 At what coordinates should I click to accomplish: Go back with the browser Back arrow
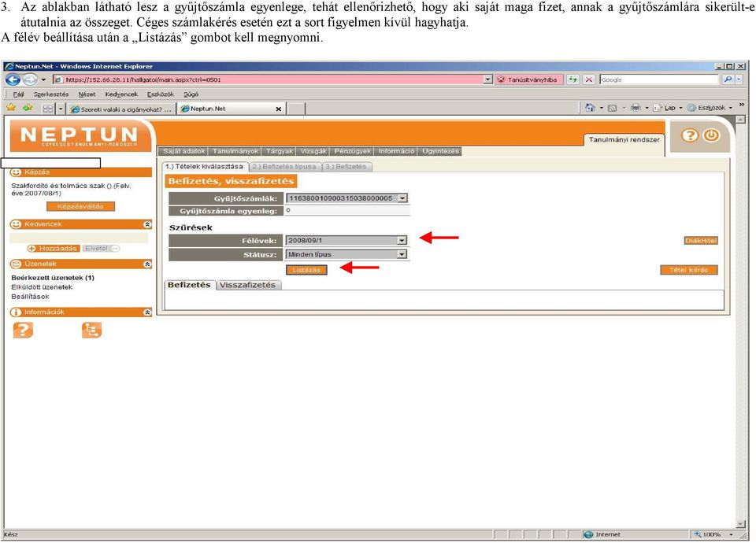[x=13, y=79]
